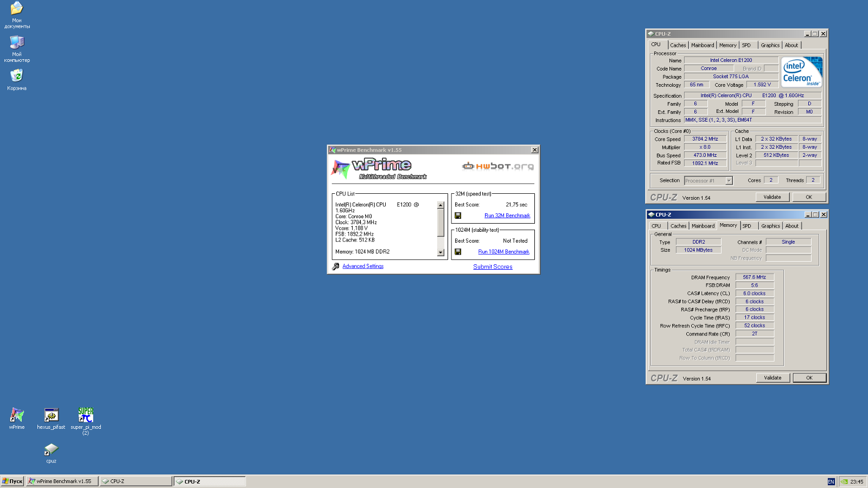Close the wPrime Benchmark window
The height and width of the screenshot is (488, 868).
[534, 150]
